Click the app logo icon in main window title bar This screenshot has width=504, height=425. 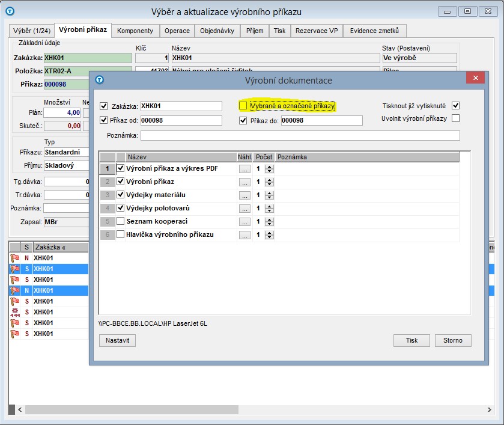click(10, 11)
